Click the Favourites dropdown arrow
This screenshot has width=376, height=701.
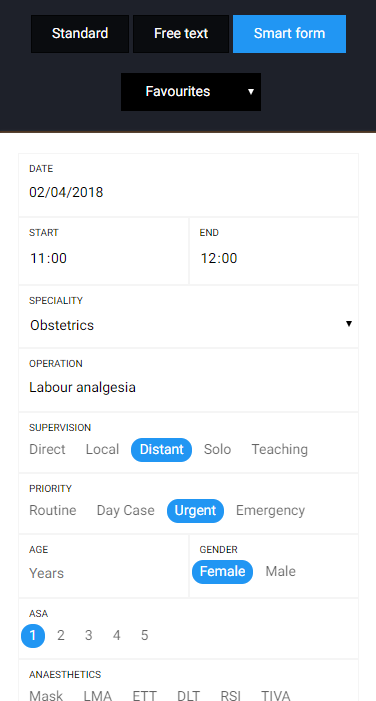[x=251, y=92]
